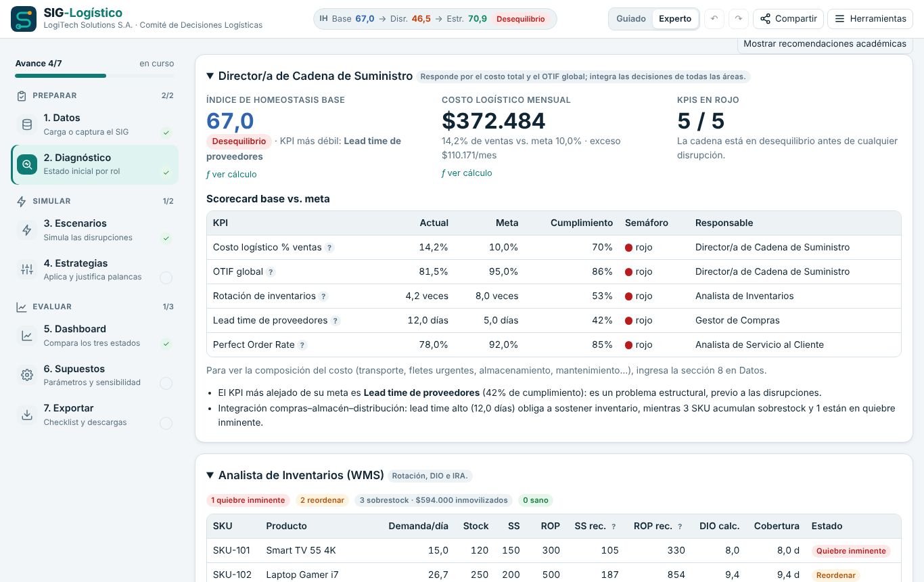Click the EVALUAR group header
This screenshot has width=924, height=582.
95,307
